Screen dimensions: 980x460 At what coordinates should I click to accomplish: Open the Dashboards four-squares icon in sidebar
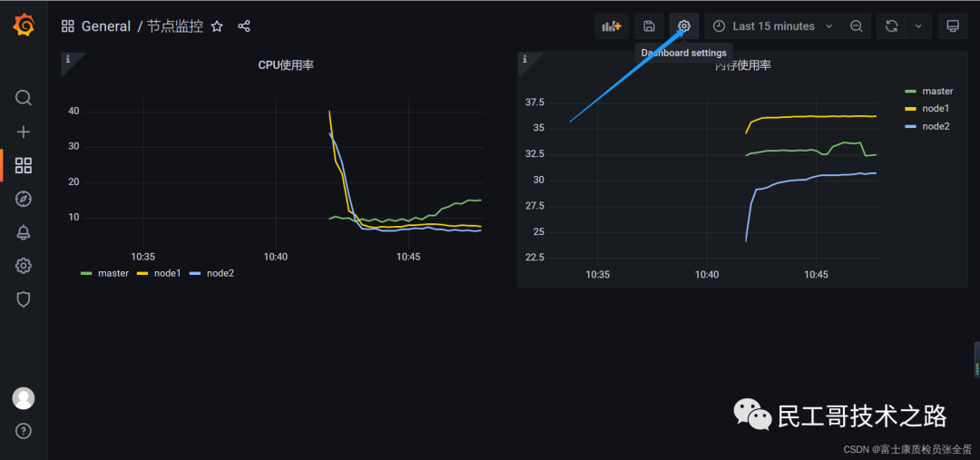tap(23, 166)
